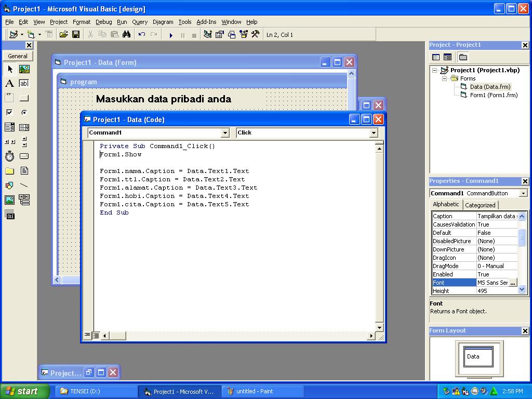This screenshot has width=532, height=399.
Task: Open Properties Window from toolbar
Action: coord(220,35)
